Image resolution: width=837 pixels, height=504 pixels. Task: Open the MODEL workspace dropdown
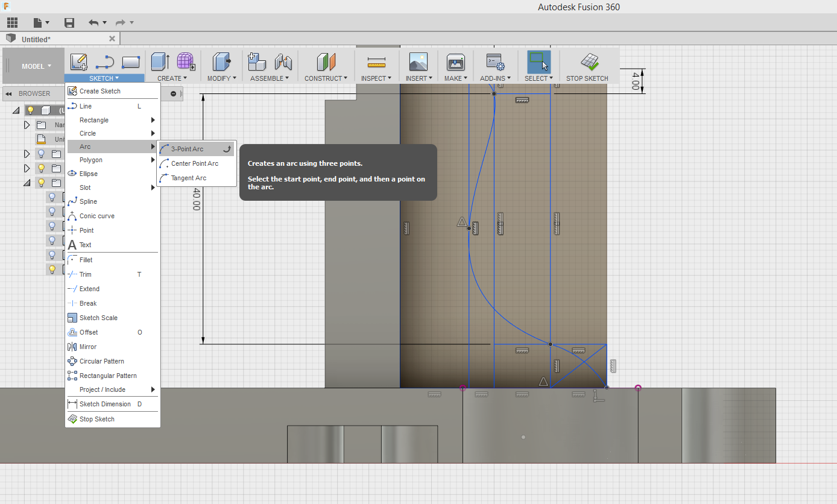pyautogui.click(x=37, y=66)
